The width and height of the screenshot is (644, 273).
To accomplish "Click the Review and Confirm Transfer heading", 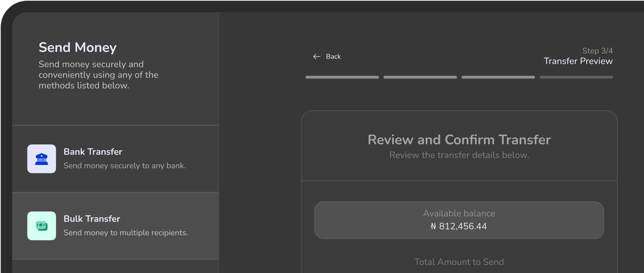I will click(459, 140).
